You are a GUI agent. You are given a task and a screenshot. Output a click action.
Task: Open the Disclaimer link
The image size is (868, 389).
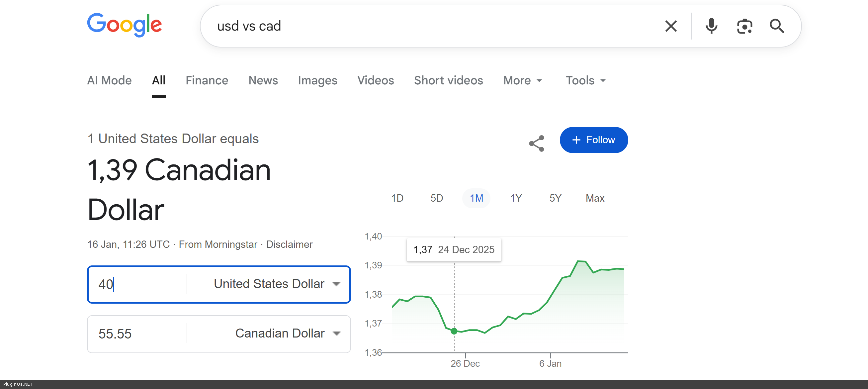(x=289, y=244)
